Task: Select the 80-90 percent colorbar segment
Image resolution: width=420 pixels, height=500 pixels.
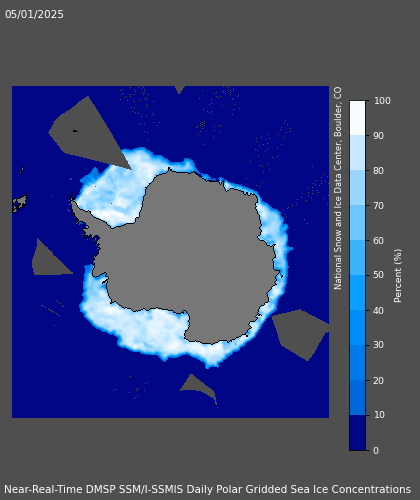Action: click(357, 153)
